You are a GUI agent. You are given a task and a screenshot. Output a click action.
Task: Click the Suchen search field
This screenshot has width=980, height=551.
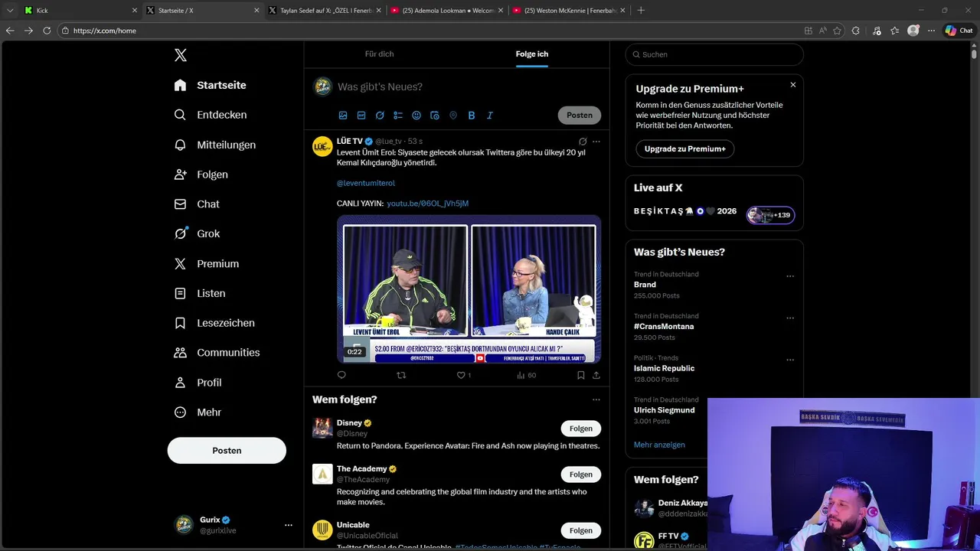coord(714,54)
